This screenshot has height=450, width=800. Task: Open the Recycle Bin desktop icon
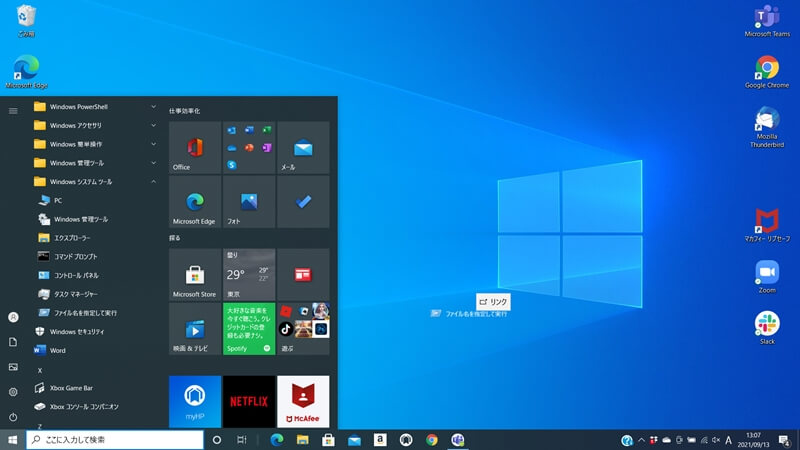click(x=26, y=20)
